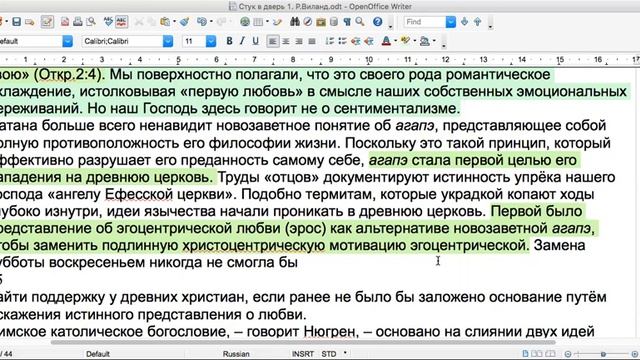Open the Highlighting color dropdown arrow
The width and height of the screenshot is (640, 360).
[x=415, y=41]
